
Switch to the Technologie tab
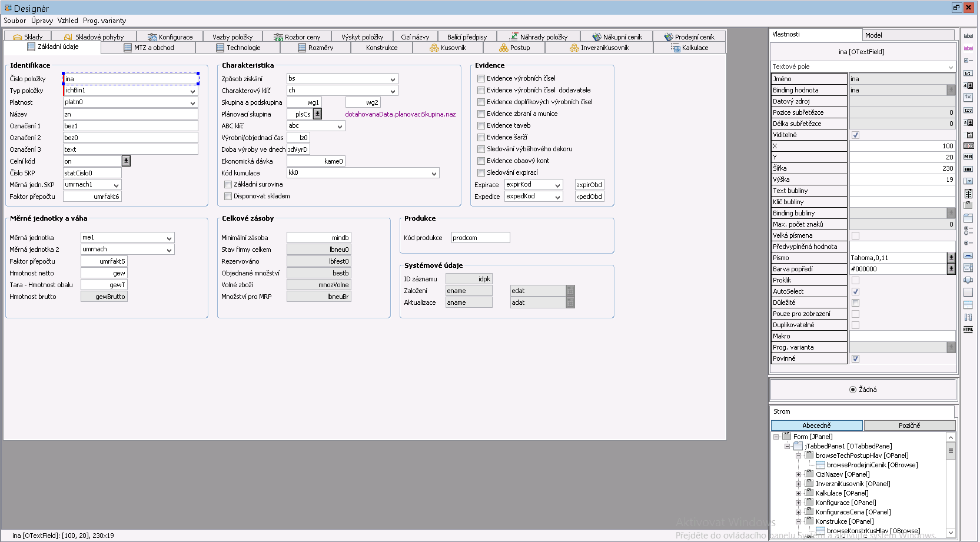coord(243,48)
